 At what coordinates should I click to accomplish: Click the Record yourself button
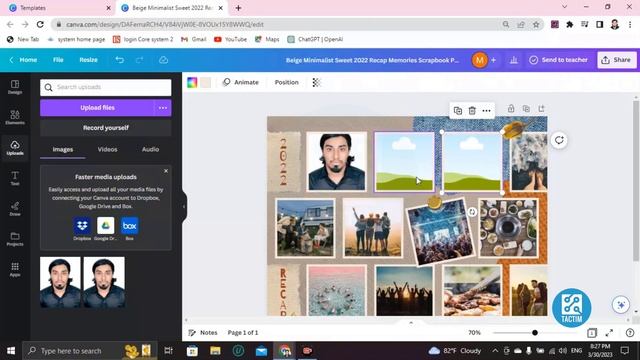pos(106,128)
